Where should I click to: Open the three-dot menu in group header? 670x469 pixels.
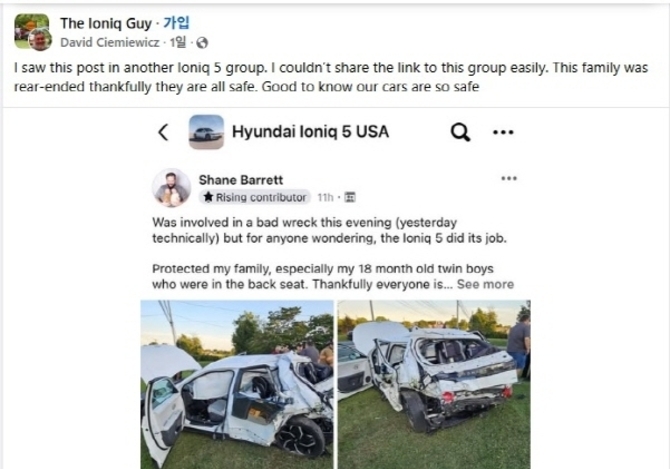coord(503,132)
